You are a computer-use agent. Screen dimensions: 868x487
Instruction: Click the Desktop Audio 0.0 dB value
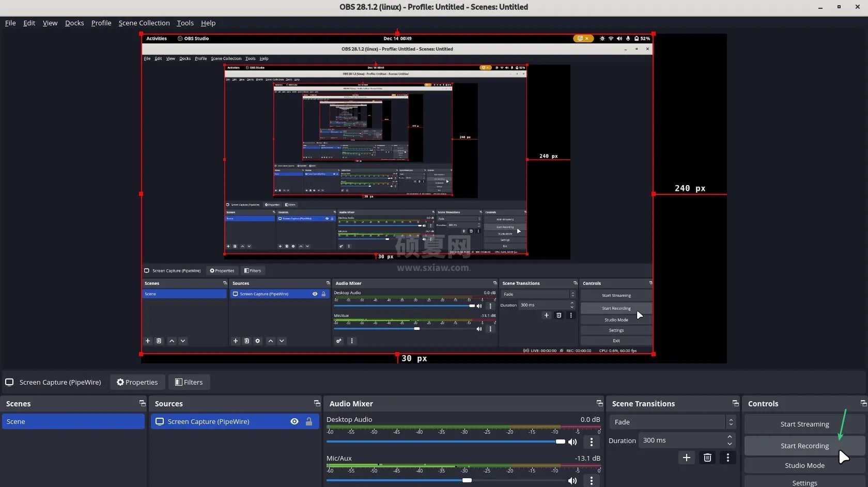[x=590, y=419]
